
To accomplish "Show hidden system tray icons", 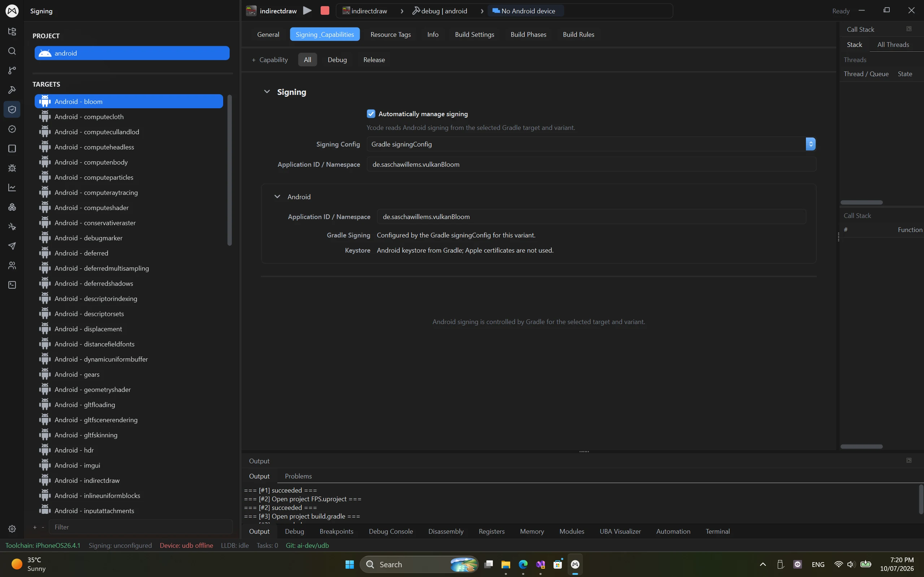I will pos(763,564).
